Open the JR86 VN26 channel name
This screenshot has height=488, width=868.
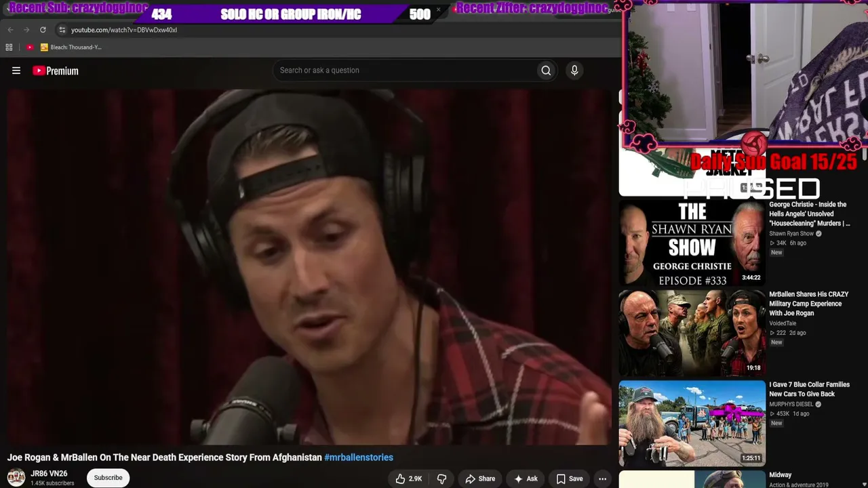(x=49, y=474)
